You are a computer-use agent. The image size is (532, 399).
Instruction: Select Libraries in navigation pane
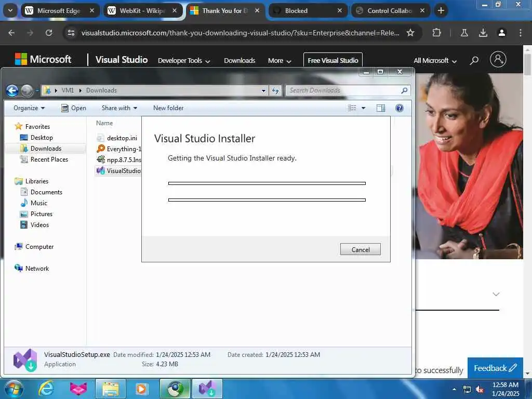click(37, 181)
